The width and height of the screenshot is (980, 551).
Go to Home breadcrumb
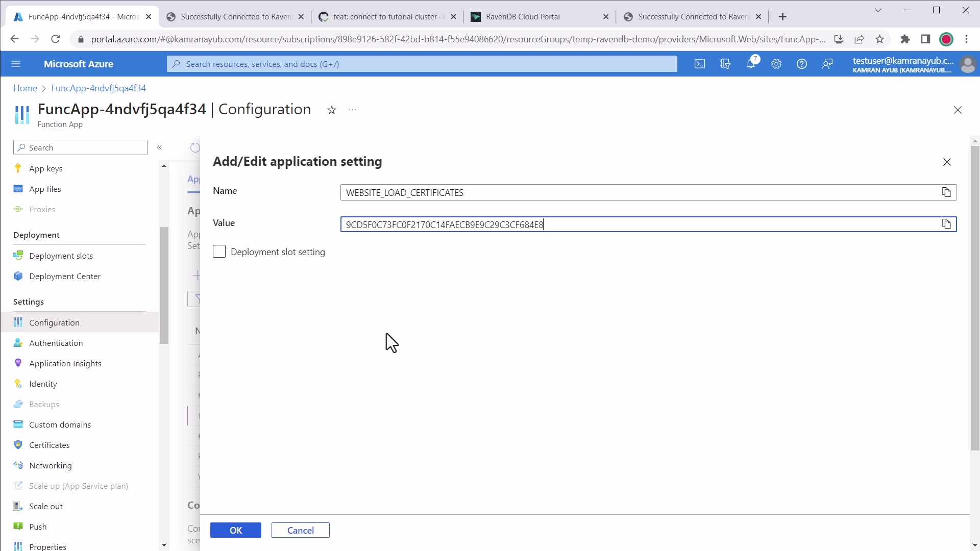point(25,88)
